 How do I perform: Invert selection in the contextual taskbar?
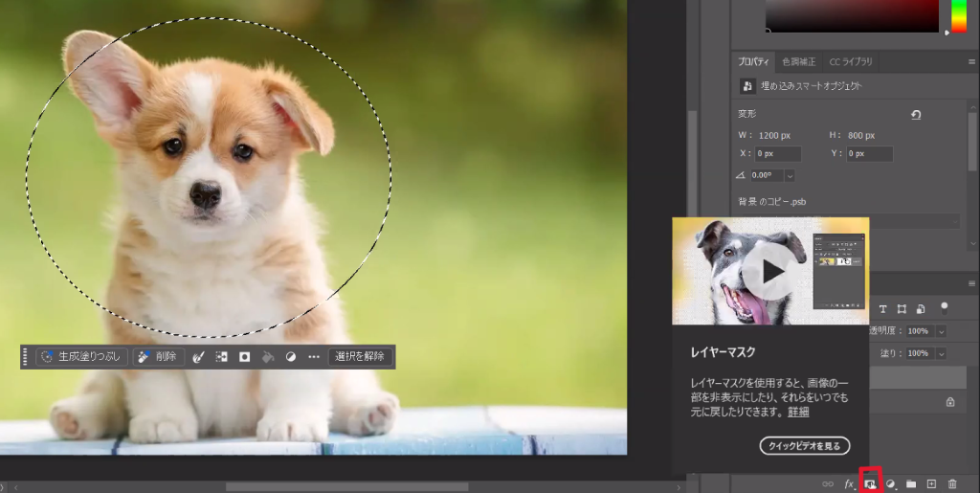click(222, 357)
